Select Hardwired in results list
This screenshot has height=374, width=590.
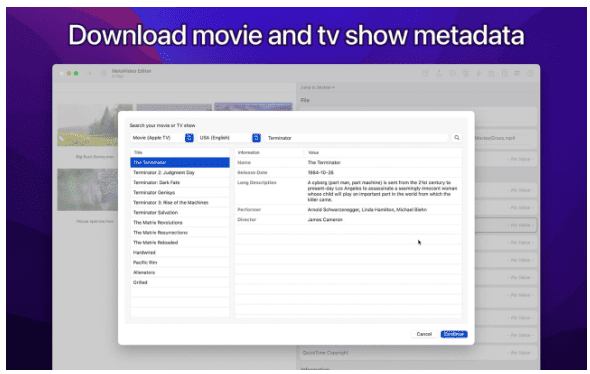tap(180, 252)
